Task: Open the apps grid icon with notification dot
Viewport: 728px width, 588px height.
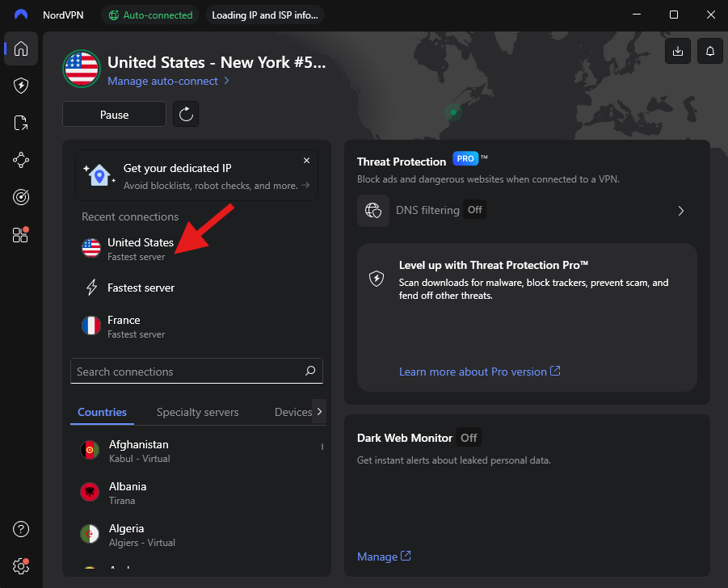Action: click(x=20, y=233)
